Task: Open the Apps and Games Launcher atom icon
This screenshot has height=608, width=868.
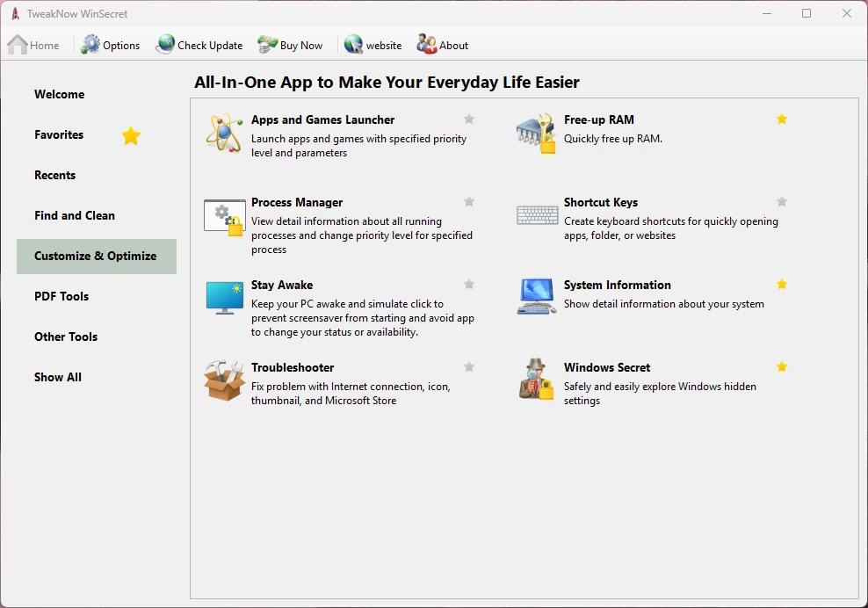Action: (224, 133)
